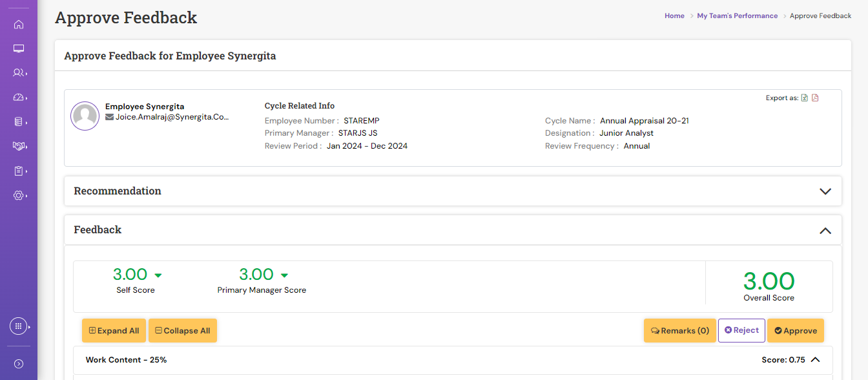Screen dimensions: 868x380
Task: Open the settings gear sidebar icon
Action: 18,195
